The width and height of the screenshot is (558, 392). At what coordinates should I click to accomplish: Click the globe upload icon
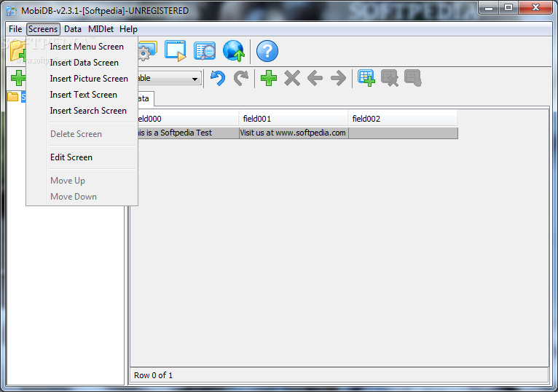(234, 51)
